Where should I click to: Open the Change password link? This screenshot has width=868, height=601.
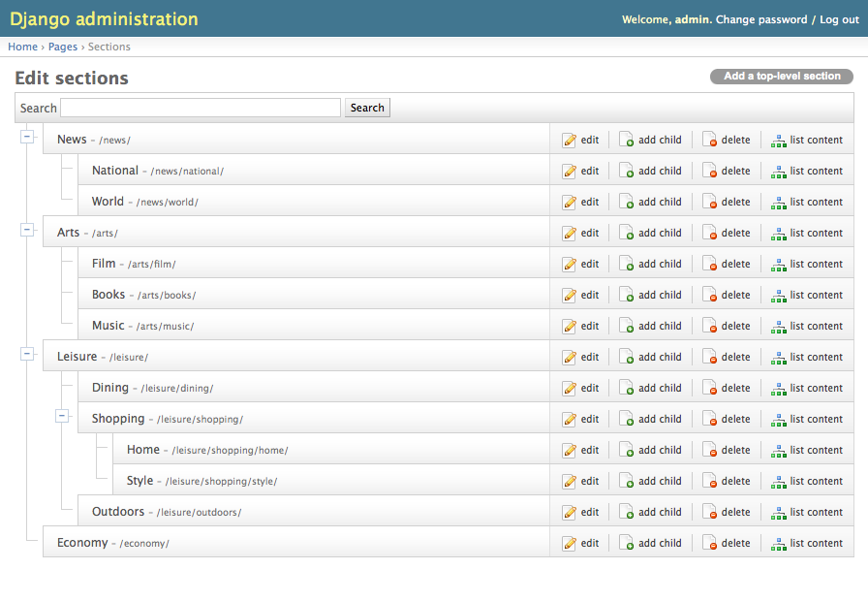760,19
